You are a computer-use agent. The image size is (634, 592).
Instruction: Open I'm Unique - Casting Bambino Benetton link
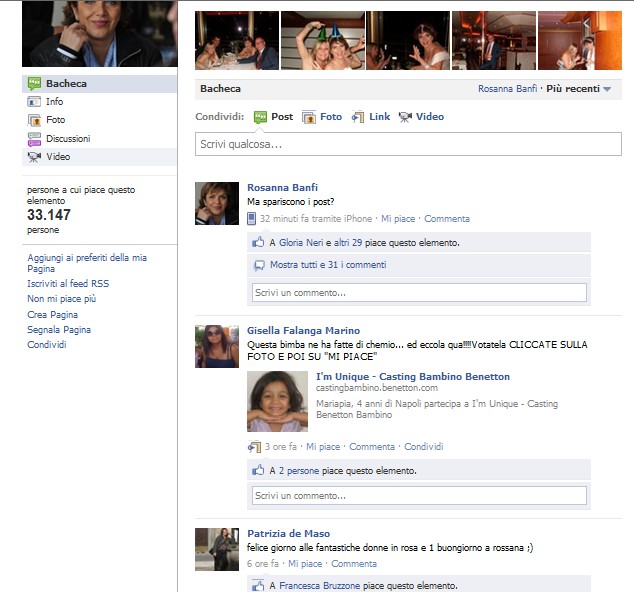pos(413,376)
